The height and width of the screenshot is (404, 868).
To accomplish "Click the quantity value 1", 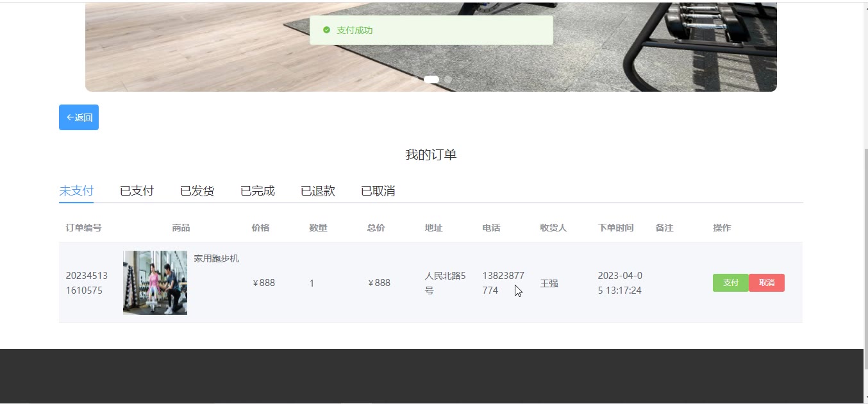I will [312, 283].
